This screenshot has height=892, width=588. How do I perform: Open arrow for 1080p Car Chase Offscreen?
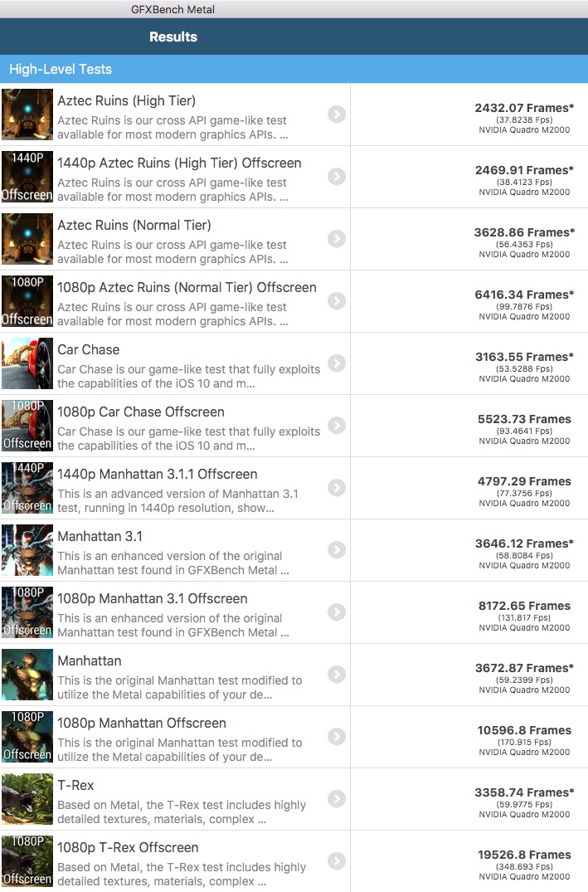pyautogui.click(x=337, y=426)
